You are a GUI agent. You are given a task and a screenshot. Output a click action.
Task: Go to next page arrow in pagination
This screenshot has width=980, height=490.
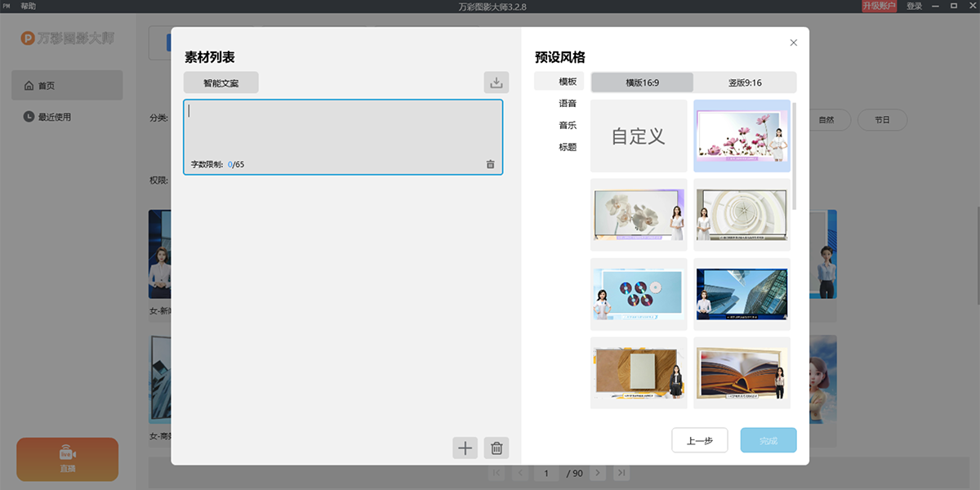(598, 473)
